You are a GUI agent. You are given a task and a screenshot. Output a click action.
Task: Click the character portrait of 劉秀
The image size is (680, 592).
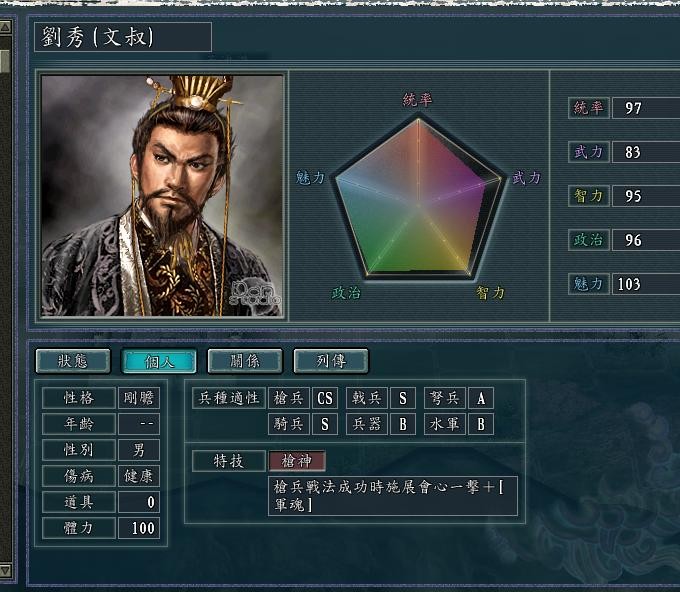tap(162, 196)
